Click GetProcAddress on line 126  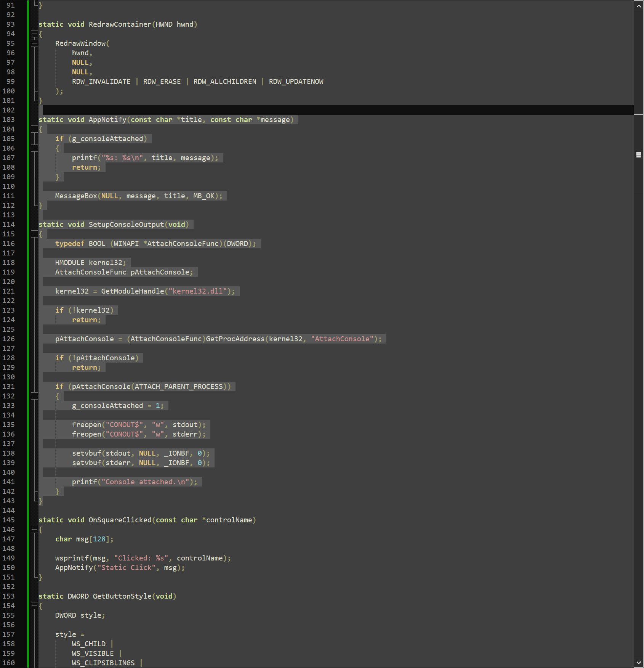[x=235, y=339]
